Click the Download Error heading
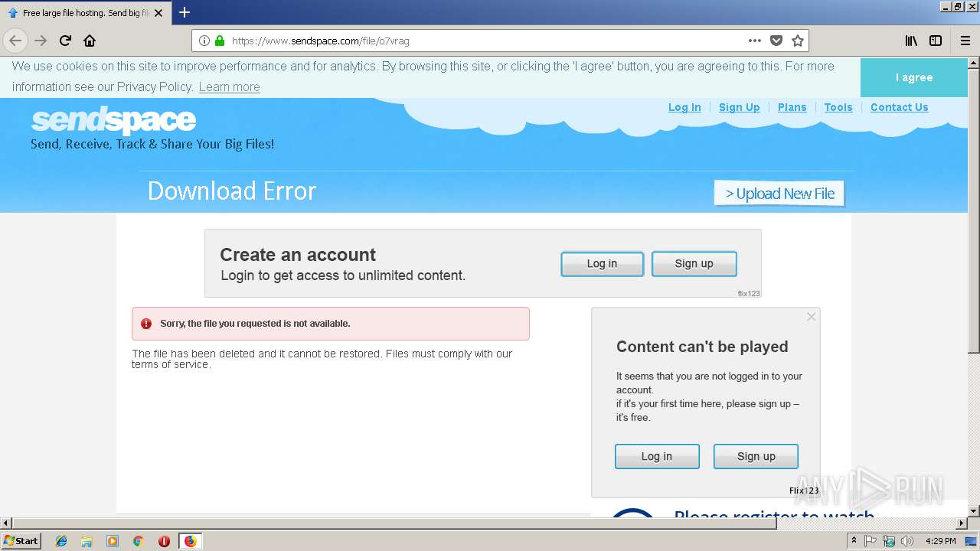This screenshot has height=551, width=980. coord(232,191)
